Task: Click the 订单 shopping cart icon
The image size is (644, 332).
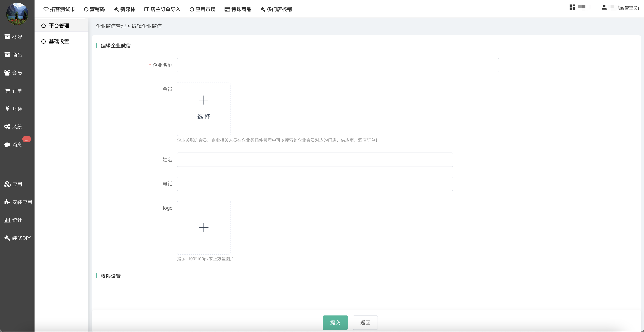Action: tap(7, 91)
